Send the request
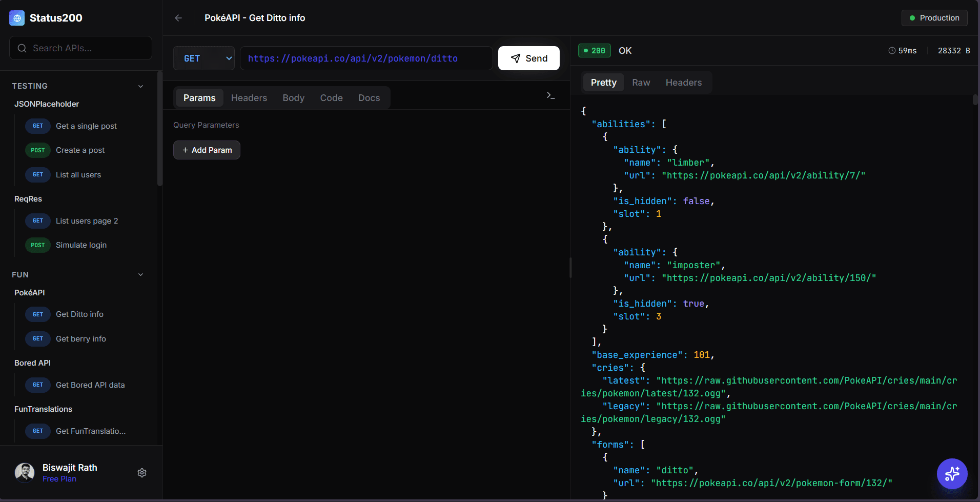Image resolution: width=980 pixels, height=502 pixels. tap(529, 58)
